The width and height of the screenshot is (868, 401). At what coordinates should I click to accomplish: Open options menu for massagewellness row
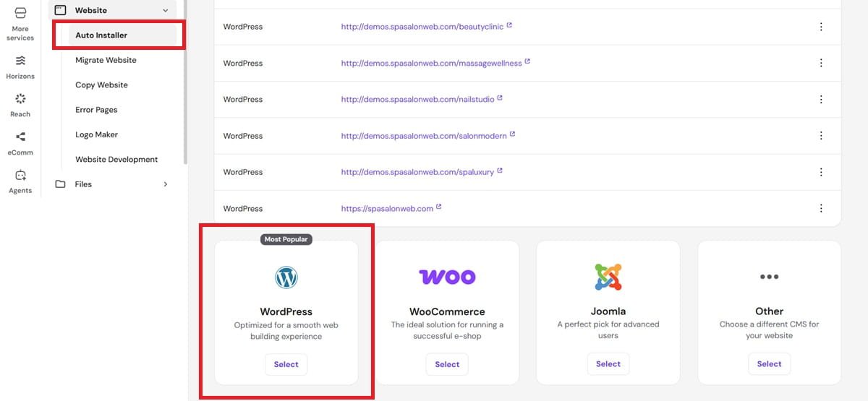pos(821,63)
